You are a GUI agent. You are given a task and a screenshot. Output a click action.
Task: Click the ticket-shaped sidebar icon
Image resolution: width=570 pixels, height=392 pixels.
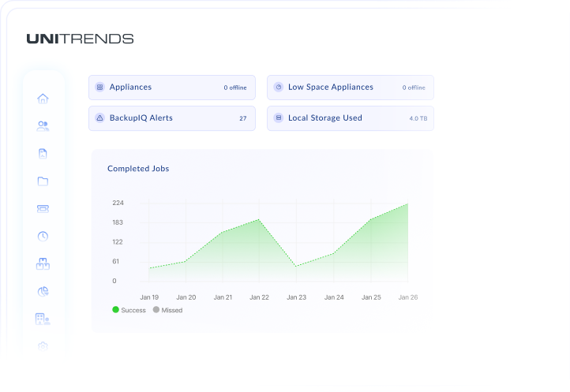point(43,208)
